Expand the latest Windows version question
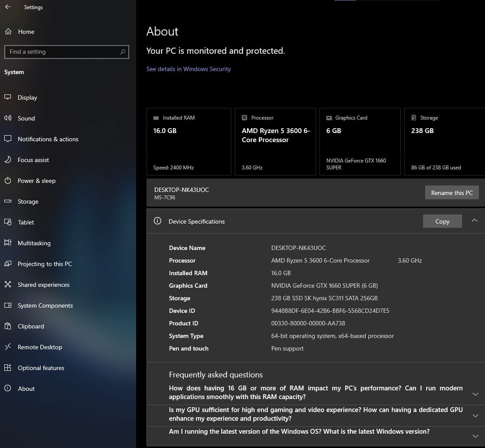485x448 pixels. (475, 436)
